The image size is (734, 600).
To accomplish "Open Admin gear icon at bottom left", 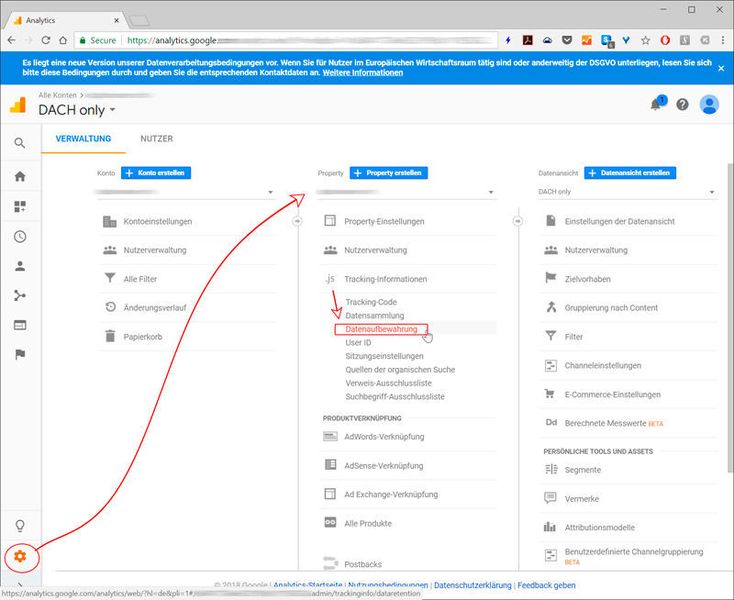I will 20,556.
